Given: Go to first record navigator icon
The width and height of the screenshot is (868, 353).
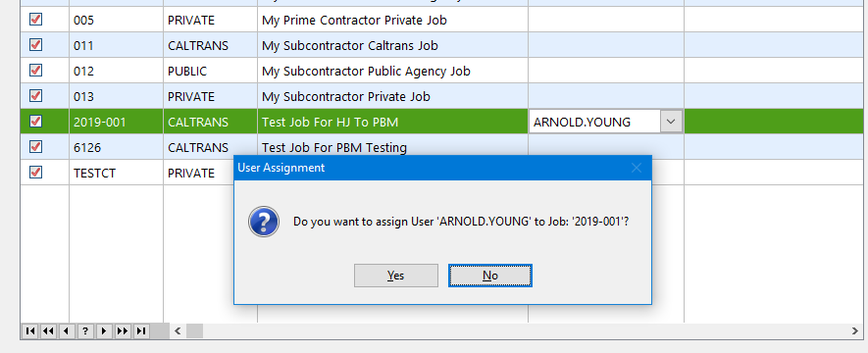Looking at the screenshot, I should coord(30,330).
